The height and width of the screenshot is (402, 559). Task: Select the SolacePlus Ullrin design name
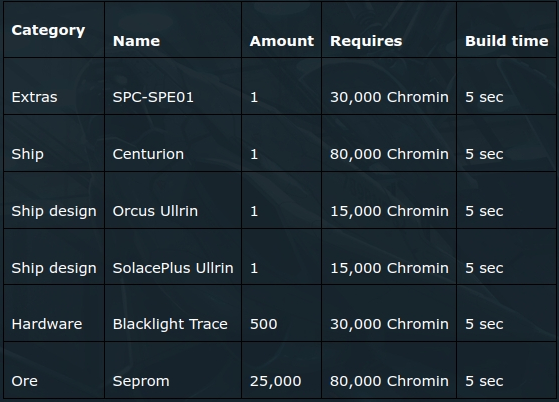173,268
